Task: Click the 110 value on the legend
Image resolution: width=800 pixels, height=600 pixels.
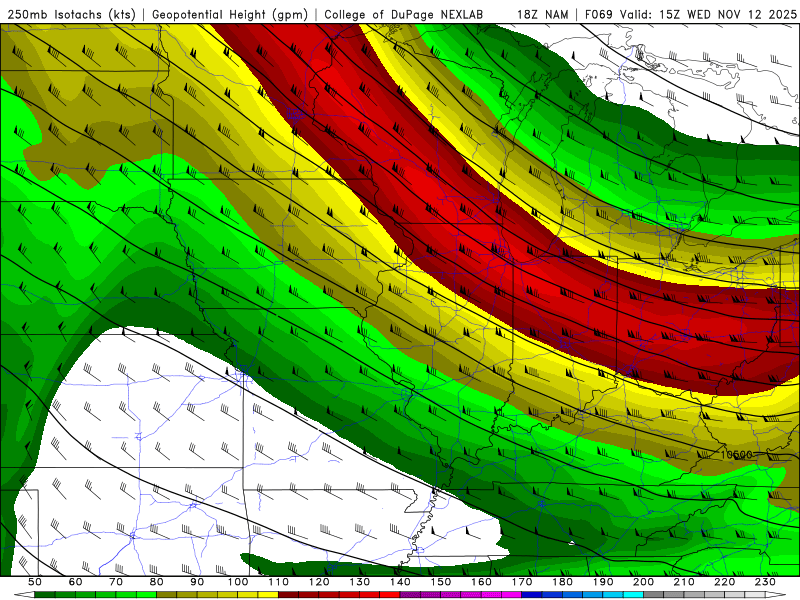Action: (x=279, y=582)
